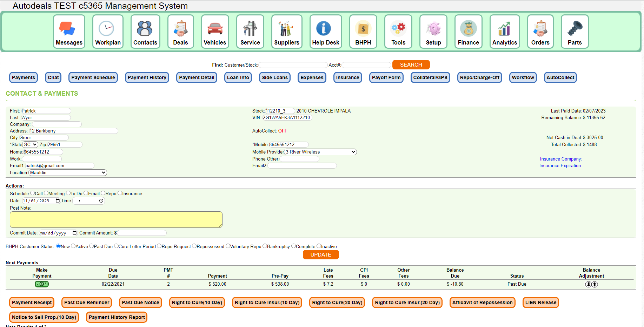644x327 pixels.
Task: Select the Past Due customer status
Action: pos(92,246)
